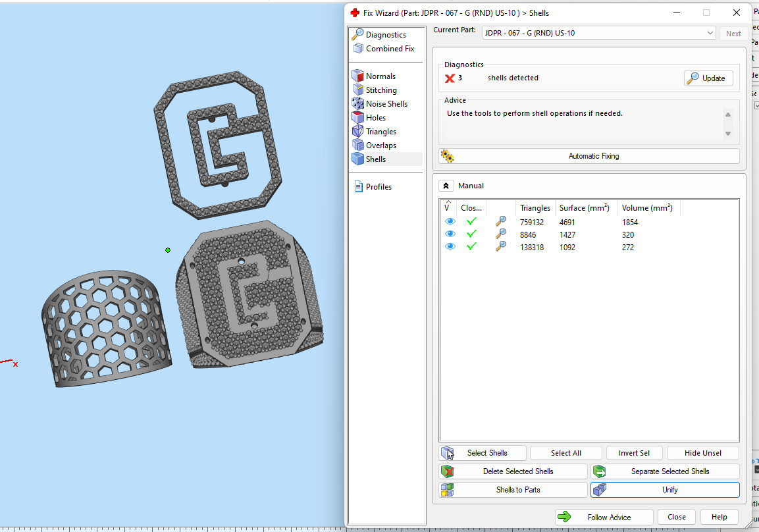Click the closed-status checkmark of 759132 shell
Screen dimensions: 759x532
tap(471, 222)
